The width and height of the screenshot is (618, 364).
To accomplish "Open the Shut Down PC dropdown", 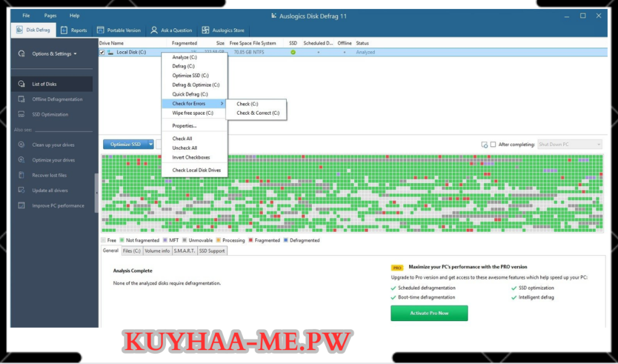I will tap(570, 144).
